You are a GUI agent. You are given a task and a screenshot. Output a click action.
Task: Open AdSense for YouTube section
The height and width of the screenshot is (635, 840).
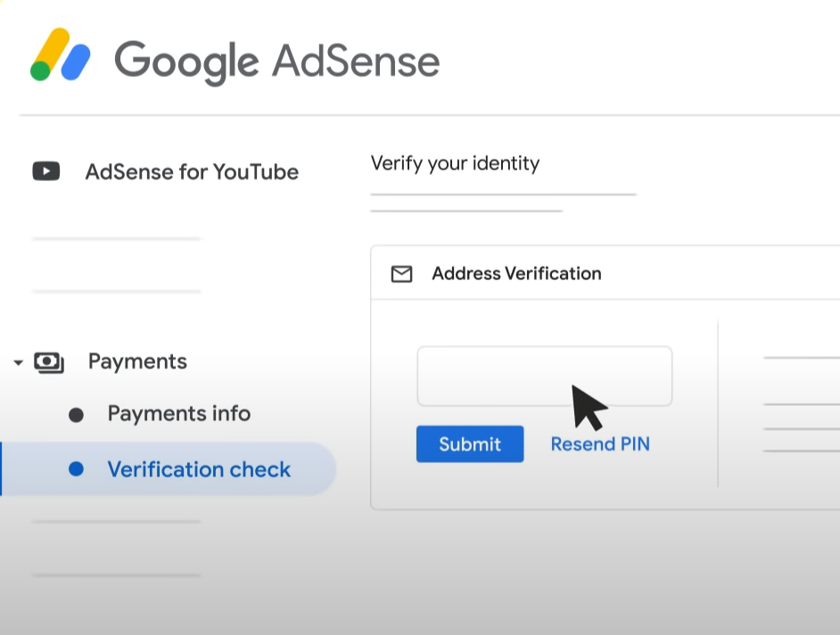coord(192,172)
